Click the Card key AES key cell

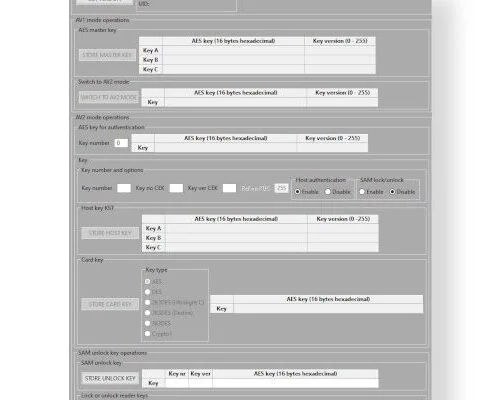pos(328,309)
